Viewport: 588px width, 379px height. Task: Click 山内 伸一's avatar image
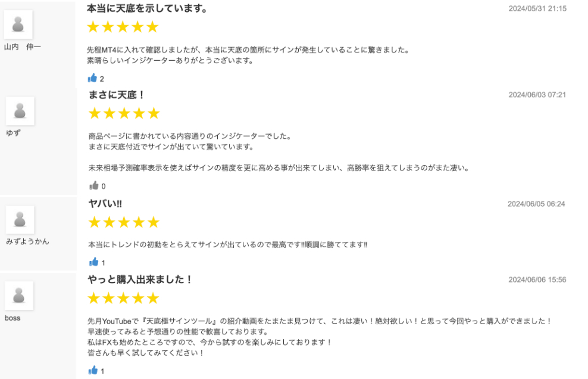point(18,24)
